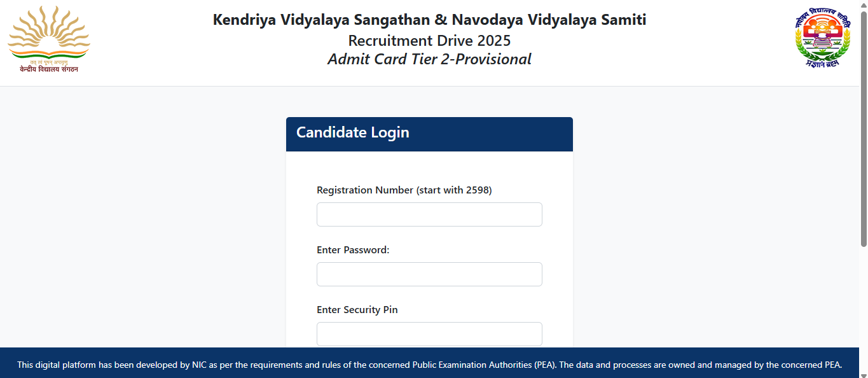Select the Registration Number input field
Viewport: 868px width, 378px height.
point(429,214)
